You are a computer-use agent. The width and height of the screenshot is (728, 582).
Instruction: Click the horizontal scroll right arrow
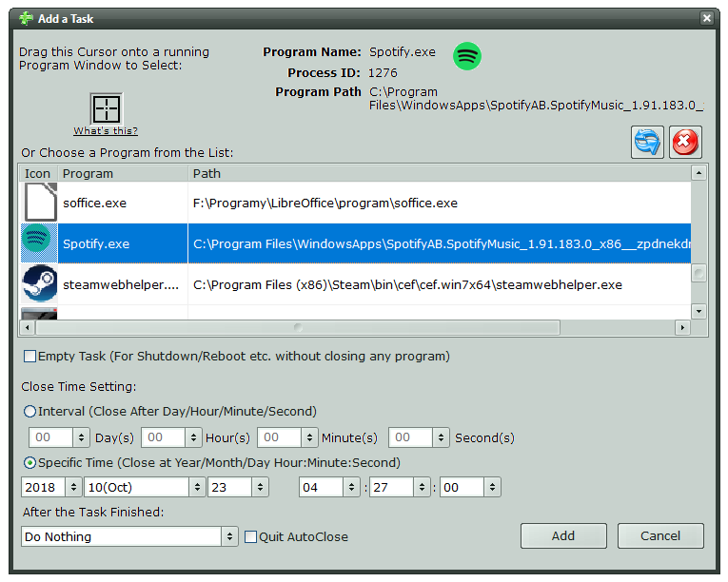click(682, 328)
